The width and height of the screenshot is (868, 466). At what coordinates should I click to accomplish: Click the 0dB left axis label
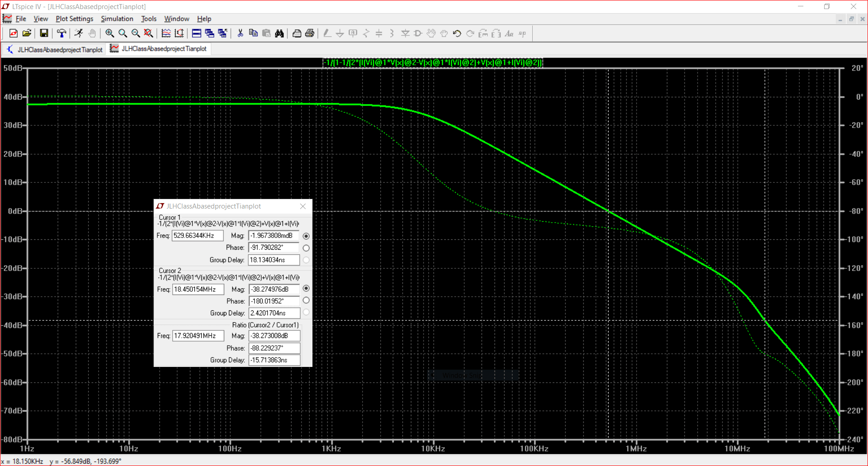15,211
